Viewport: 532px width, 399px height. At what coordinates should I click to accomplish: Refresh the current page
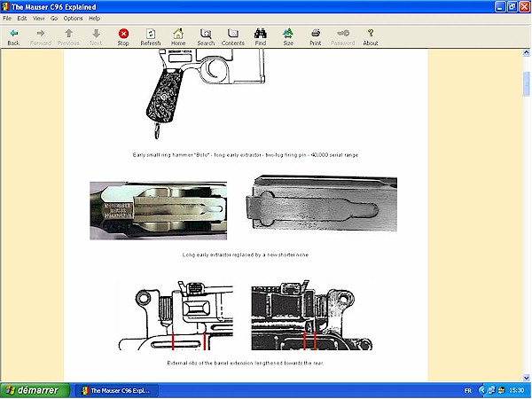click(x=151, y=37)
